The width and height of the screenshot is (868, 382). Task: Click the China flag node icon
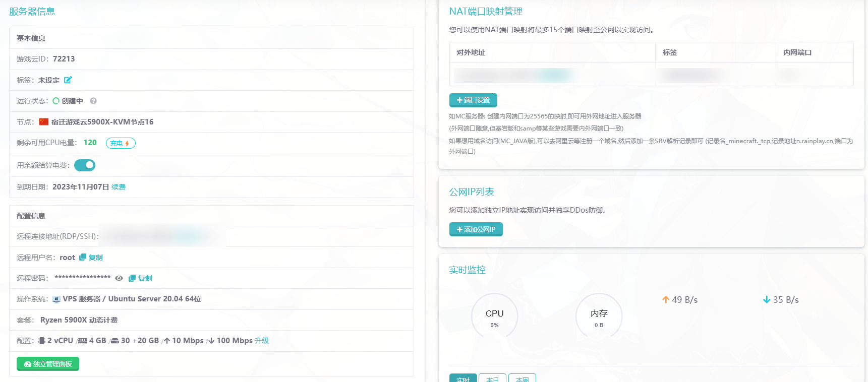coord(44,122)
